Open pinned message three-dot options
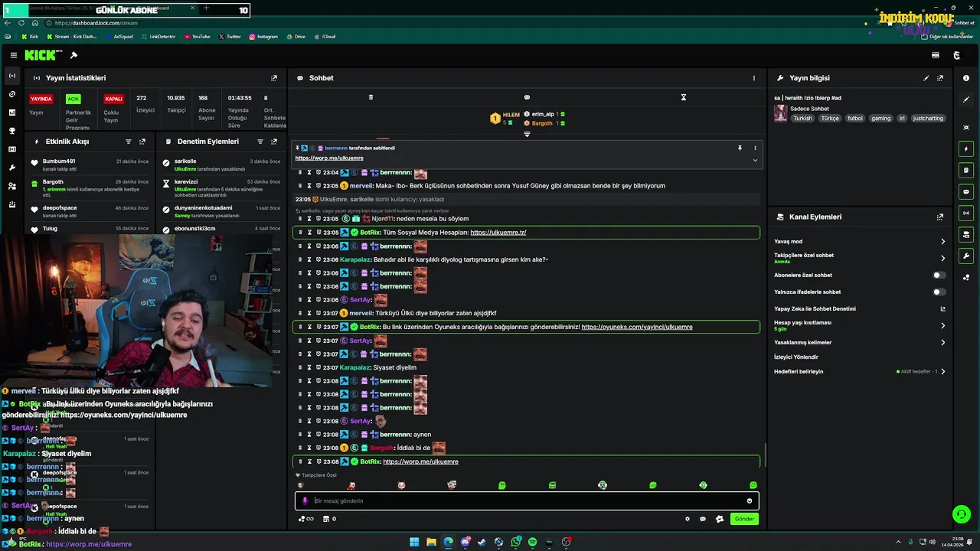980x551 pixels. pos(755,148)
